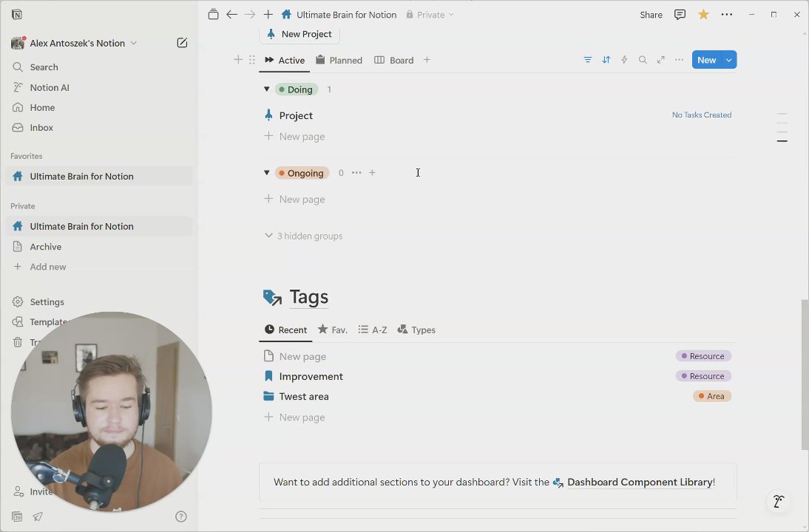Open Ongoing group three-dot options
Viewport: 809px width, 532px height.
point(356,173)
